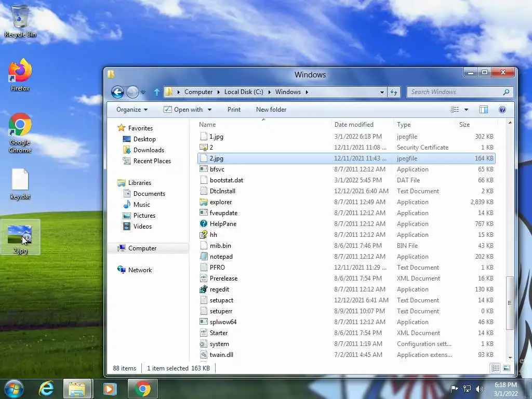
Task: Select the twain.dll file icon
Action: click(x=204, y=354)
